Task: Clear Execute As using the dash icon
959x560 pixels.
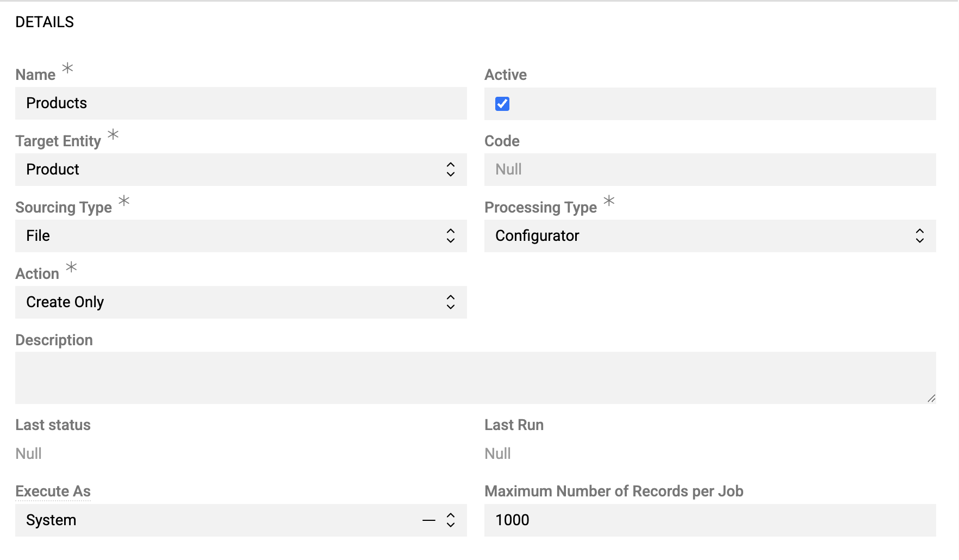Action: [429, 520]
